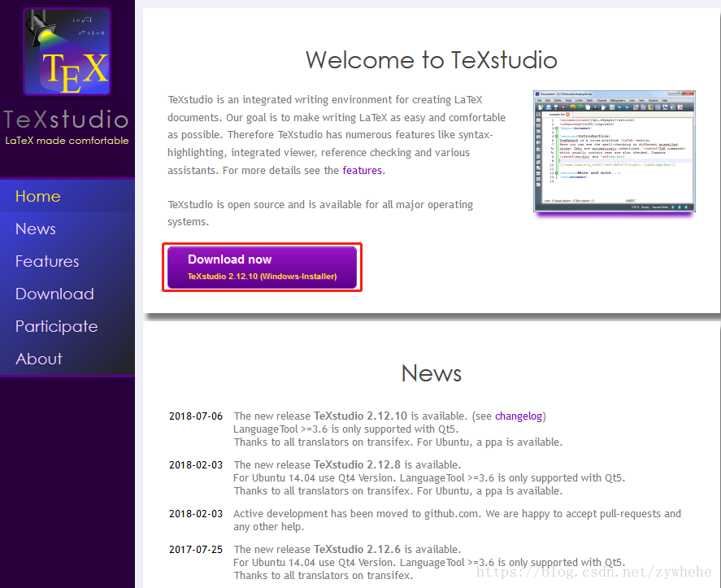Open the changelog link
The image size is (721, 588).
pos(519,416)
